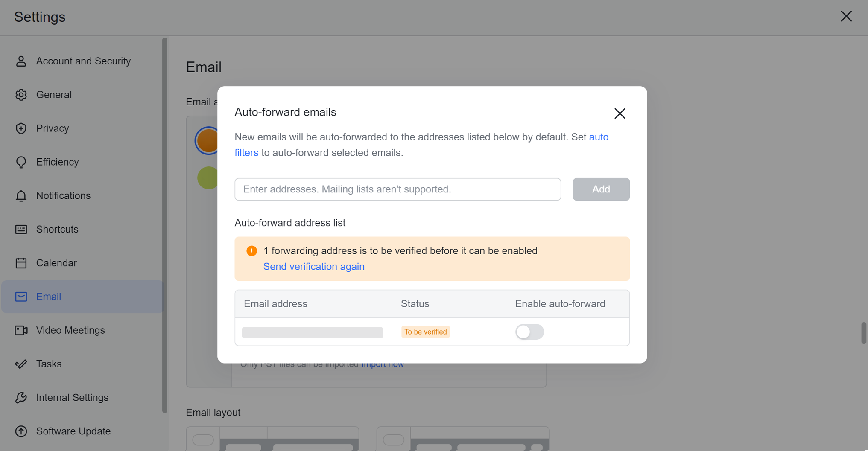Click the Privacy shield icon
Screen dimensions: 868x451
click(x=21, y=128)
